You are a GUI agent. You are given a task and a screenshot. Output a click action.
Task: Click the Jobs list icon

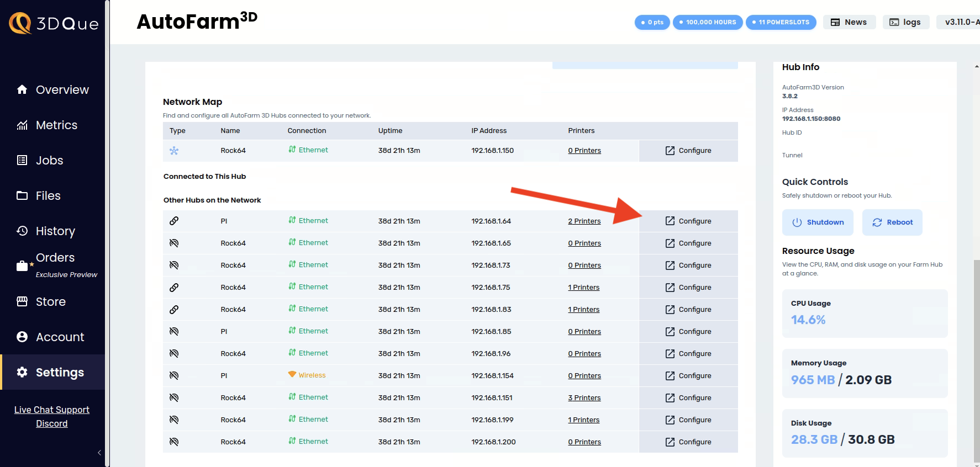(x=22, y=160)
